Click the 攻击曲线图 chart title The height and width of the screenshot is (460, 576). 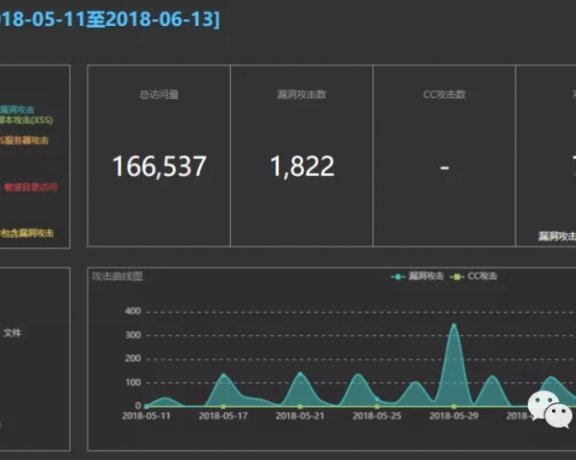point(117,276)
